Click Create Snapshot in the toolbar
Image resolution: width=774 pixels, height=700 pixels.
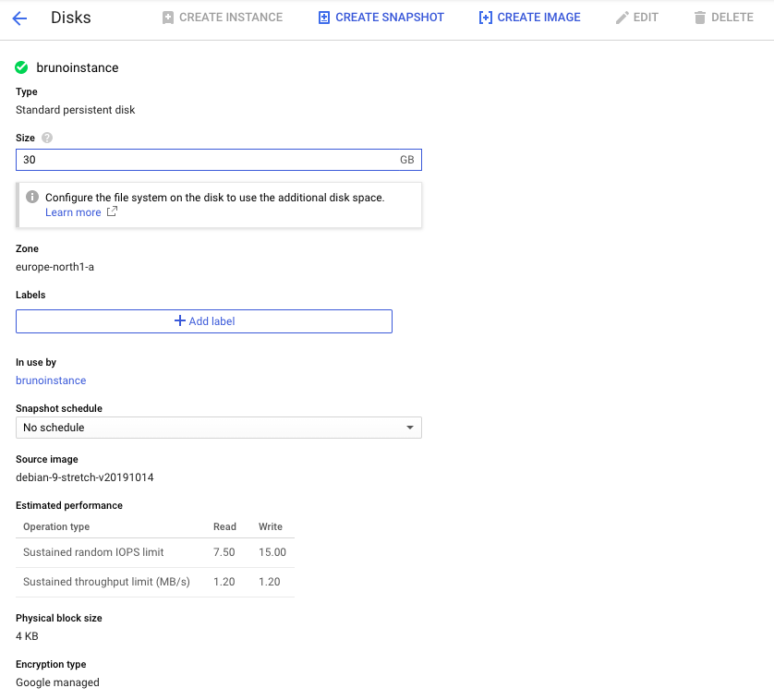click(381, 18)
